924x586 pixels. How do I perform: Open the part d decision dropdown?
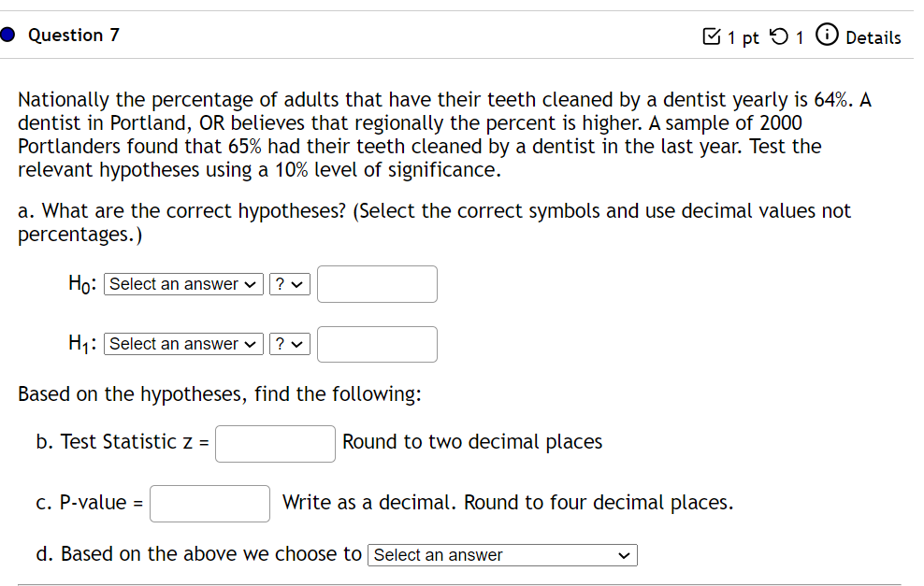point(502,555)
